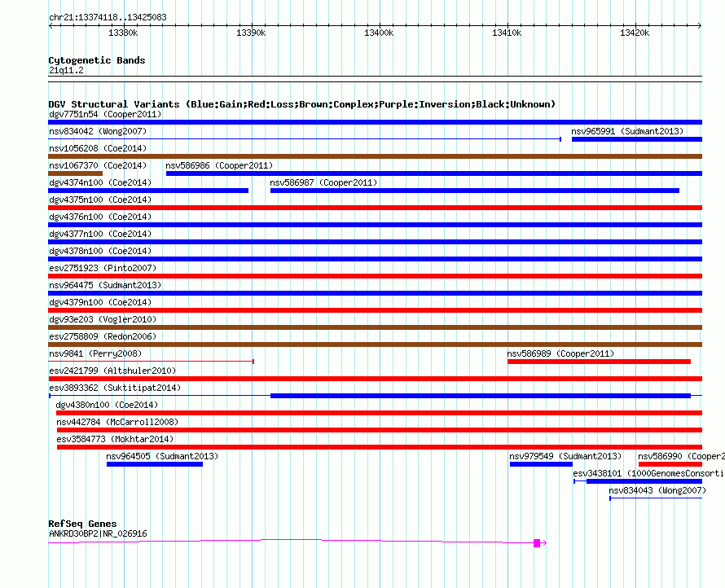The height and width of the screenshot is (588, 725).
Task: Click the 13410k ruler mark
Action: point(507,33)
